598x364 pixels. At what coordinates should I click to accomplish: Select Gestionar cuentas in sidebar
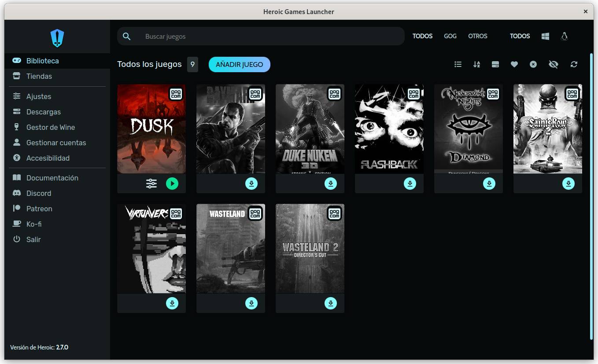coord(57,143)
